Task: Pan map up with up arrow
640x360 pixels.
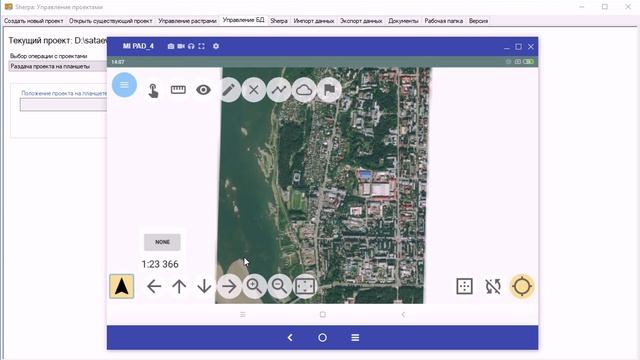Action: 179,286
